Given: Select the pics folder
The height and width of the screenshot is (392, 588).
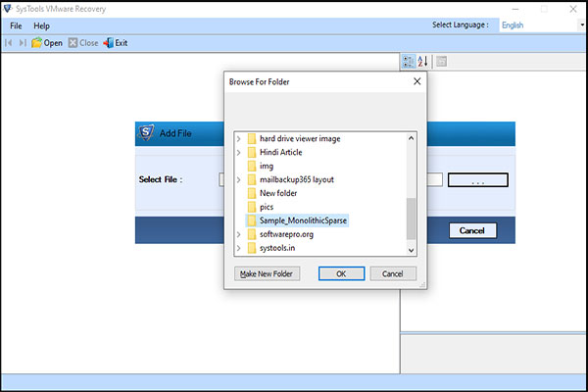Looking at the screenshot, I should tap(267, 207).
